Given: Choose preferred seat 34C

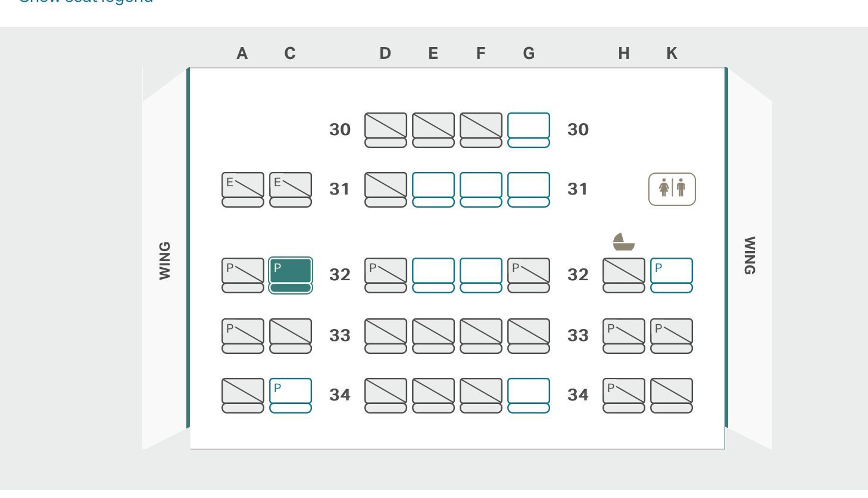Looking at the screenshot, I should tap(290, 394).
